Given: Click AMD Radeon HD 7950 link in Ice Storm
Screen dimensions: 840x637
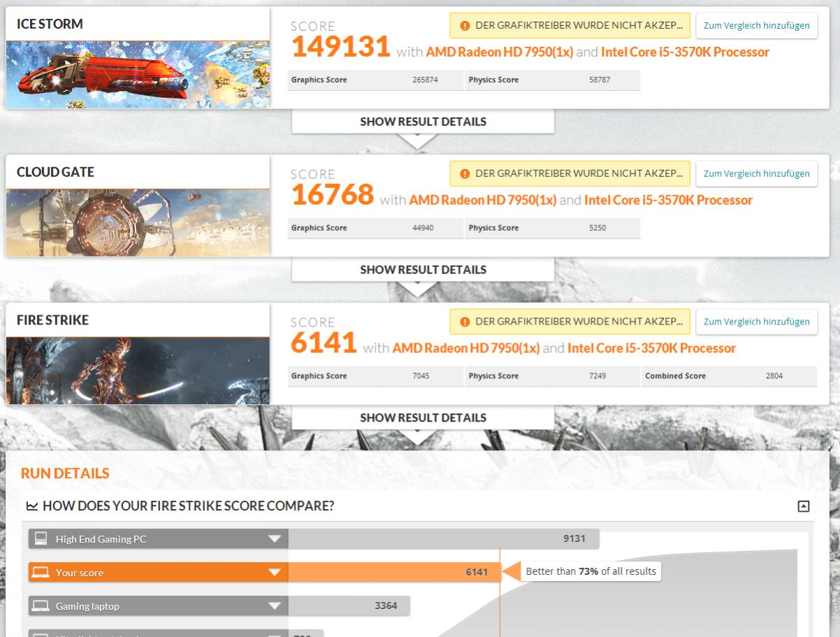Looking at the screenshot, I should [x=500, y=52].
